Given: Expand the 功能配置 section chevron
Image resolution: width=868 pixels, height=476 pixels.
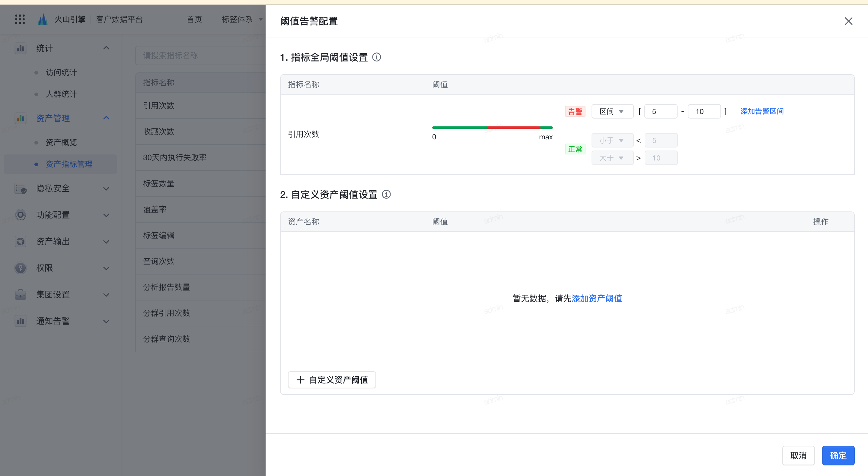Looking at the screenshot, I should tap(106, 215).
